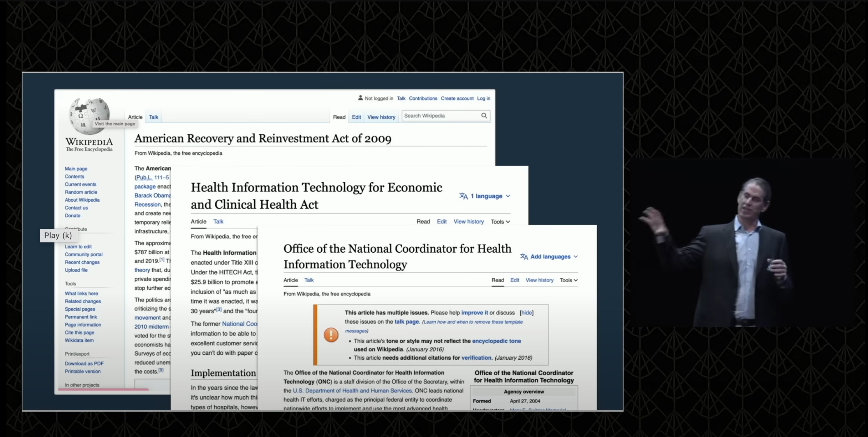Click inside the Search Wikipedia field

tap(440, 115)
